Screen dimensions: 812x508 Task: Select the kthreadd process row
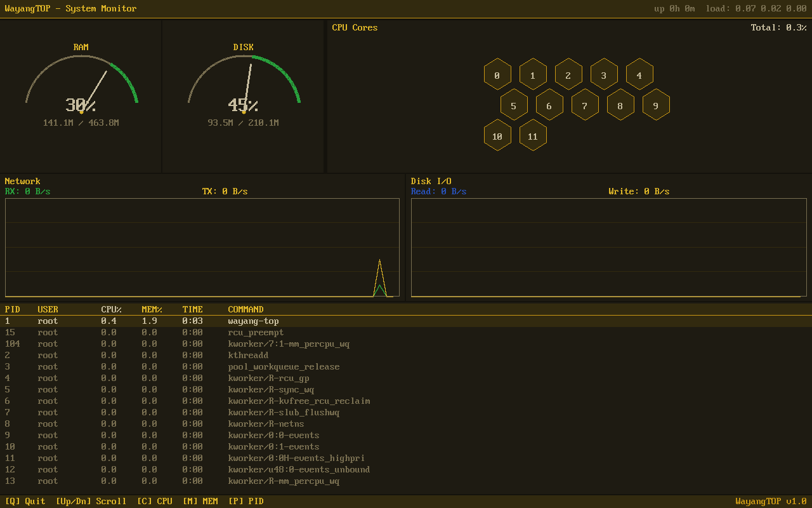point(248,356)
